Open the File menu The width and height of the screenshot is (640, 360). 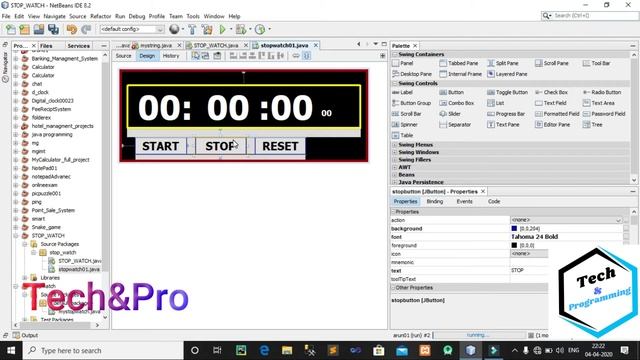pos(6,16)
